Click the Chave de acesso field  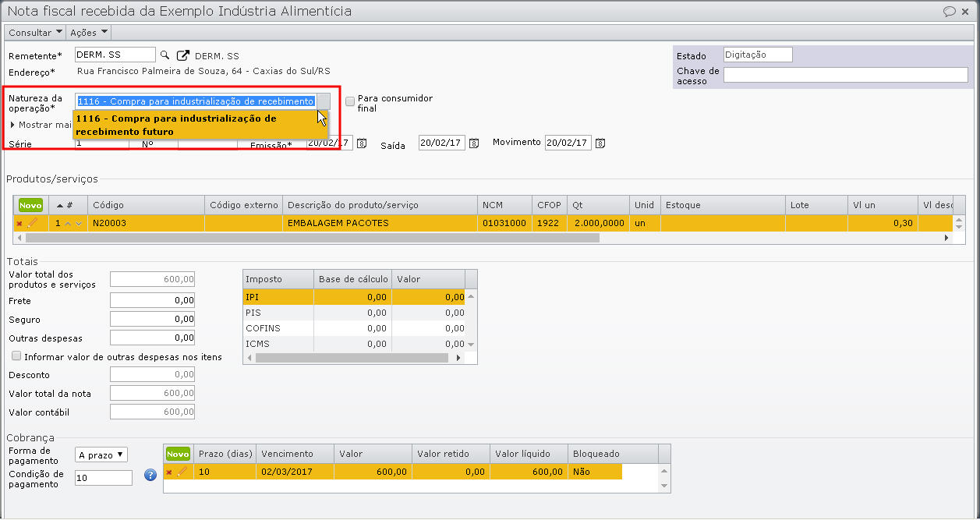coord(845,75)
